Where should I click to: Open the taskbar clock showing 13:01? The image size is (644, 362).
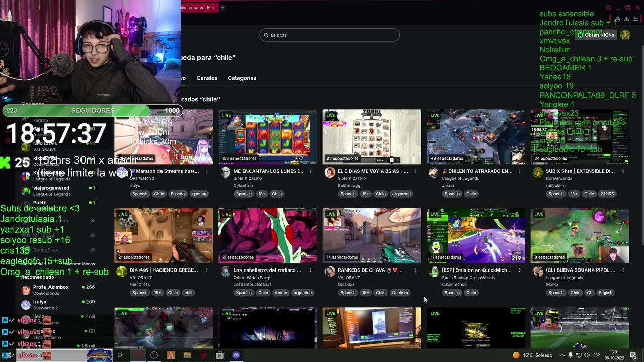[614, 355]
